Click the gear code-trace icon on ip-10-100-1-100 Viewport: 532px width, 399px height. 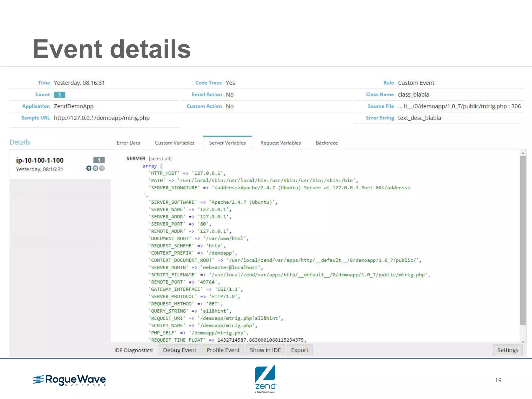pos(89,168)
